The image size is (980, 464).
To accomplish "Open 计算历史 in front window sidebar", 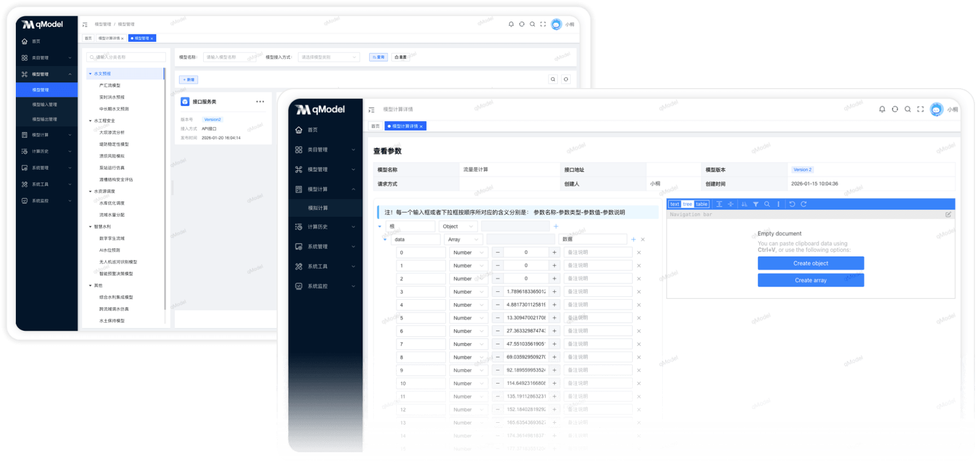I will pyautogui.click(x=326, y=227).
